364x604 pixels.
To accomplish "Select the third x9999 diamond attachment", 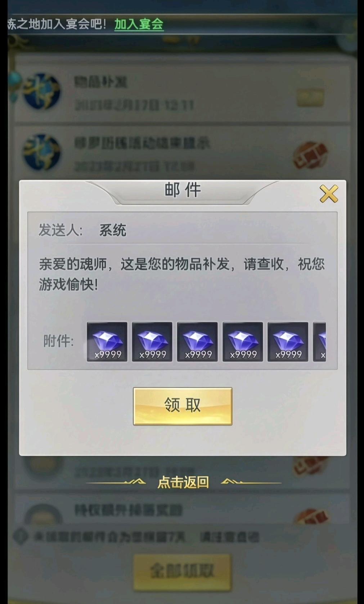I will [197, 341].
